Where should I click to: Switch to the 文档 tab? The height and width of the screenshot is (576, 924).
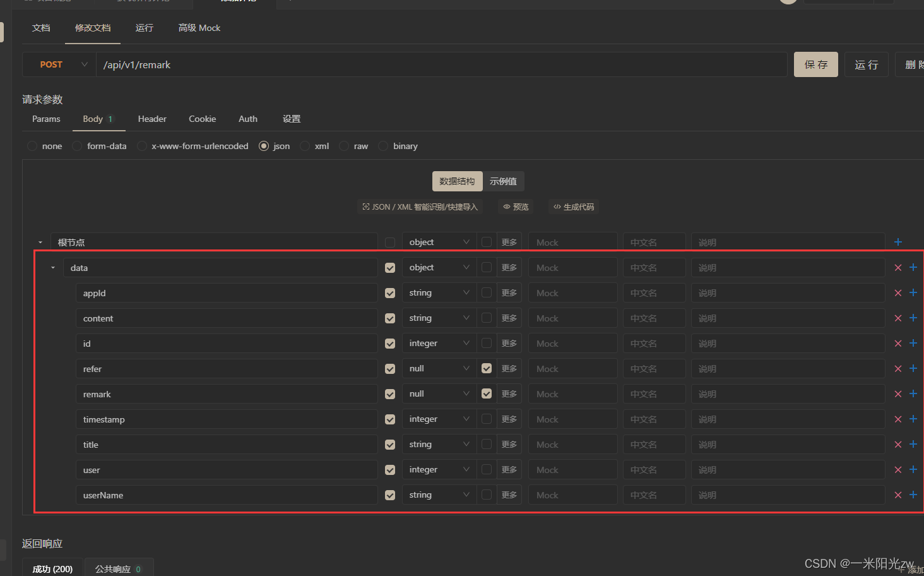[41, 28]
